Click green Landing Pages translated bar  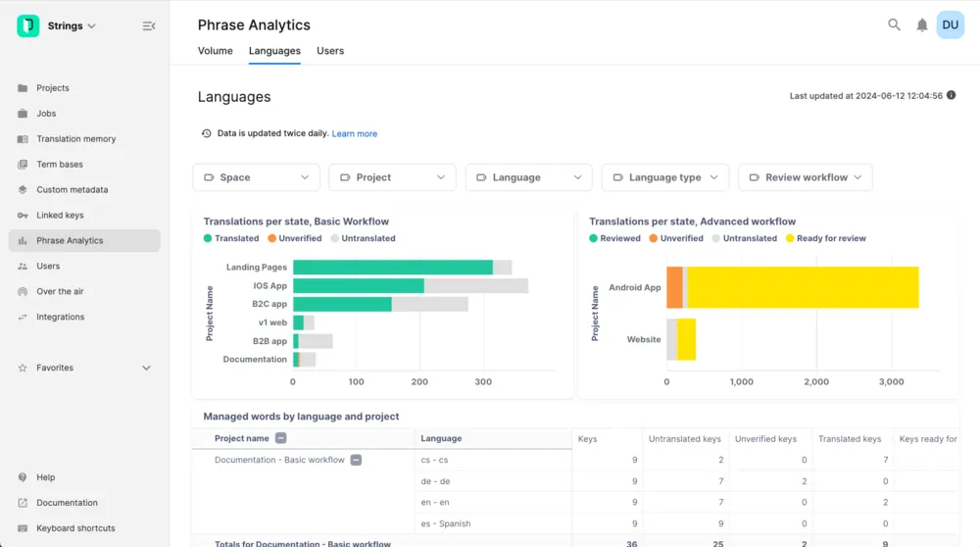click(393, 268)
